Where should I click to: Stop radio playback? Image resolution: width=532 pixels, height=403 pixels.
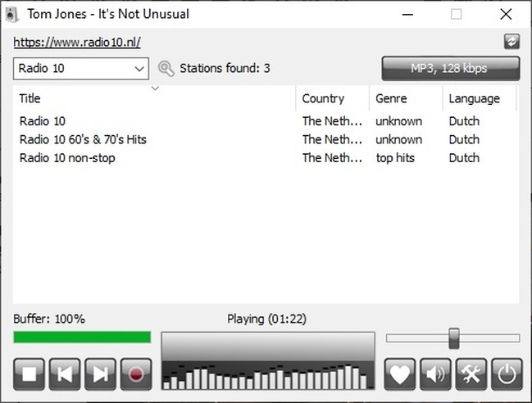coord(30,374)
